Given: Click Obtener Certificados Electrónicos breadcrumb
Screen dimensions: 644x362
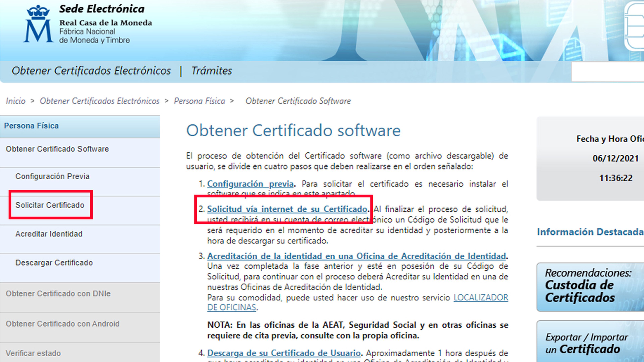Looking at the screenshot, I should tap(99, 101).
